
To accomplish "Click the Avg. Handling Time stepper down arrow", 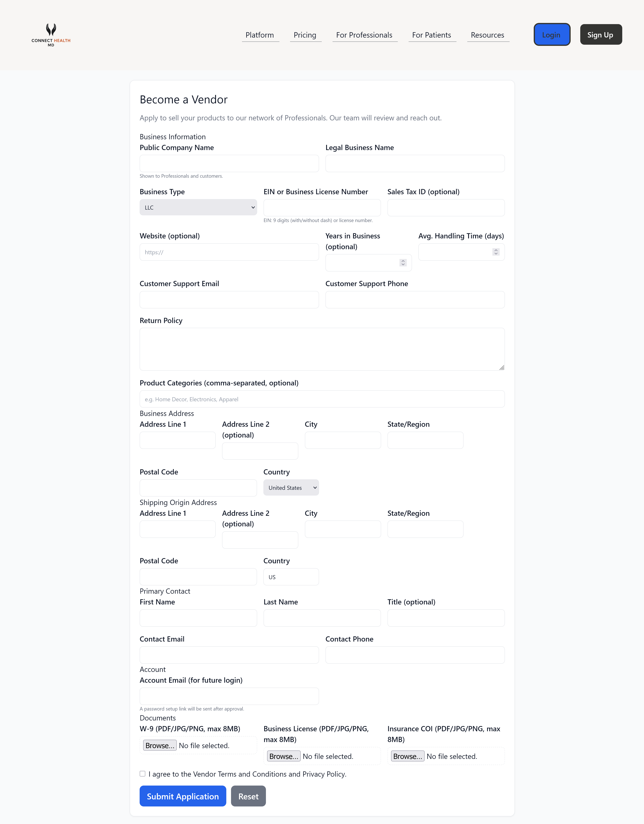I will [496, 254].
